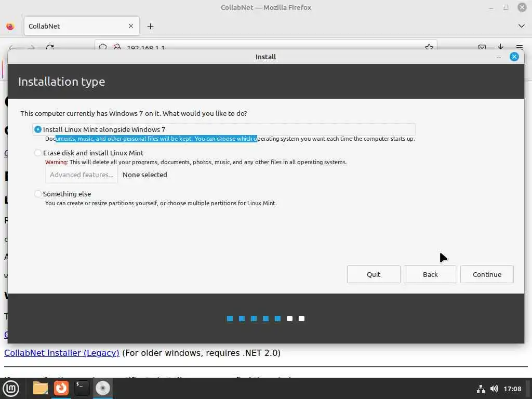Reload the page in Firefox
The width and height of the screenshot is (532, 399).
50,47
